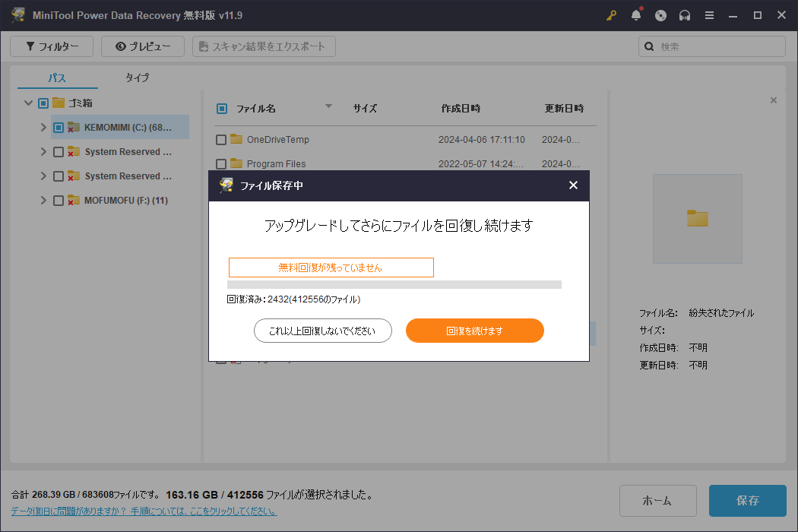Viewport: 798px width, 532px height.
Task: Expand the KEMOMIMI (C:) tree node
Action: [43, 128]
